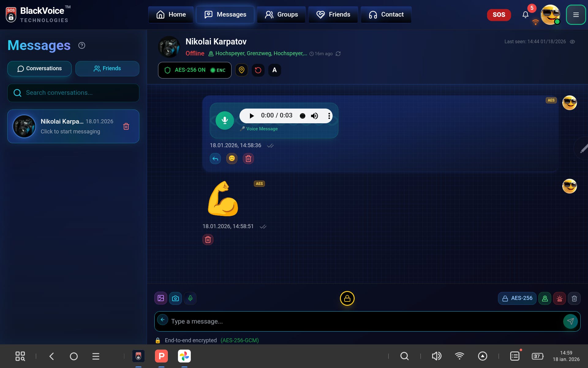
Task: Open the camera capture icon
Action: point(175,298)
